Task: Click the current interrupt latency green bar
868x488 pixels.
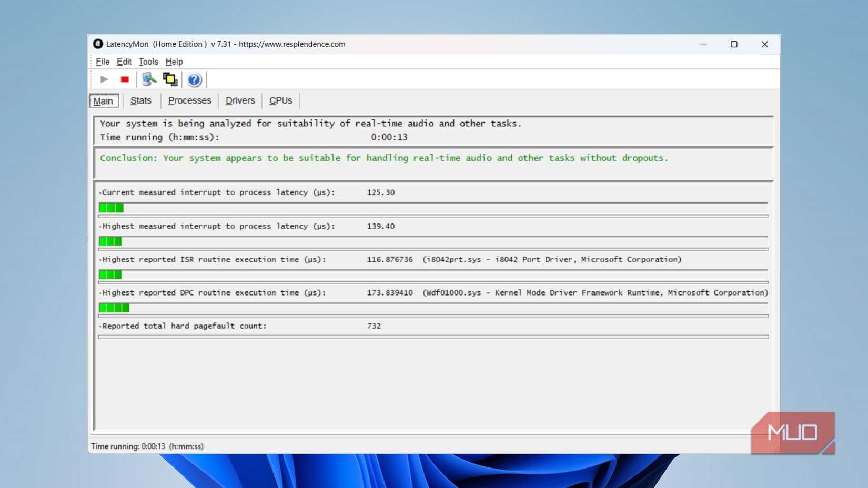Action: [112, 208]
